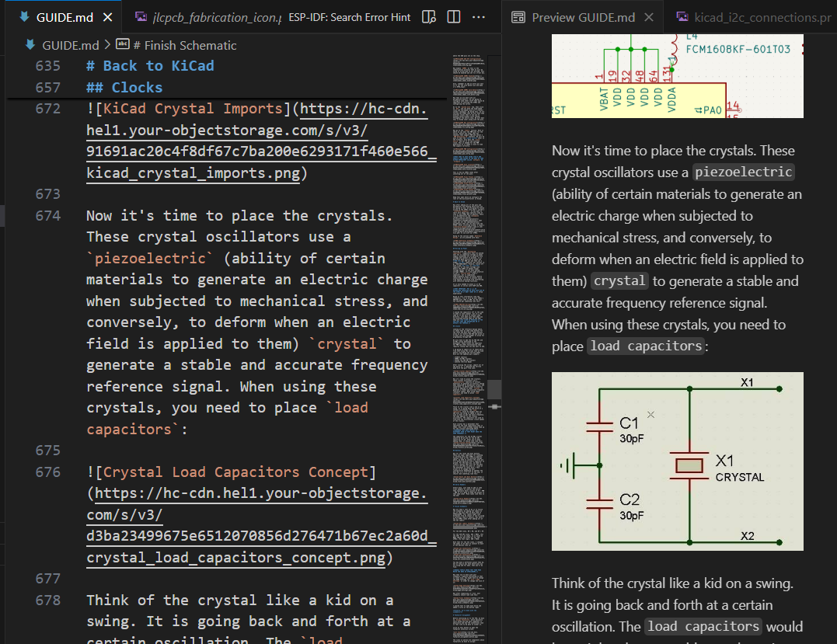Jump to the '# Back to KiCad' sticky header
This screenshot has width=837, height=644.
tap(150, 66)
